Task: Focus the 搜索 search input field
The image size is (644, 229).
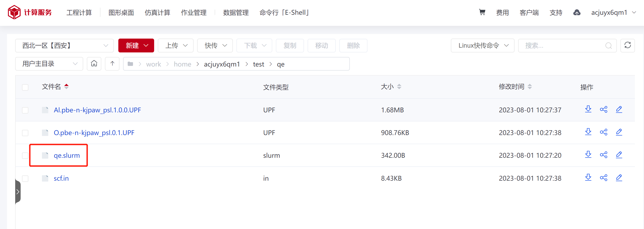Action: pos(567,46)
